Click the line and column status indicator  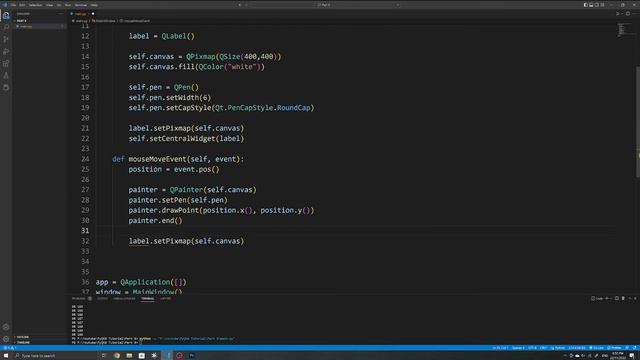coord(500,348)
